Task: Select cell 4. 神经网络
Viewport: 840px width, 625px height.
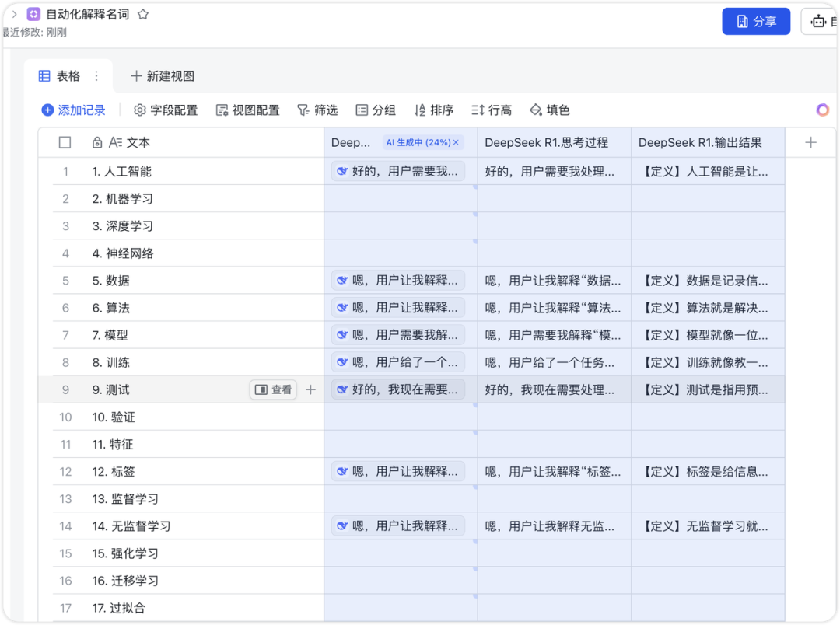Action: point(204,253)
